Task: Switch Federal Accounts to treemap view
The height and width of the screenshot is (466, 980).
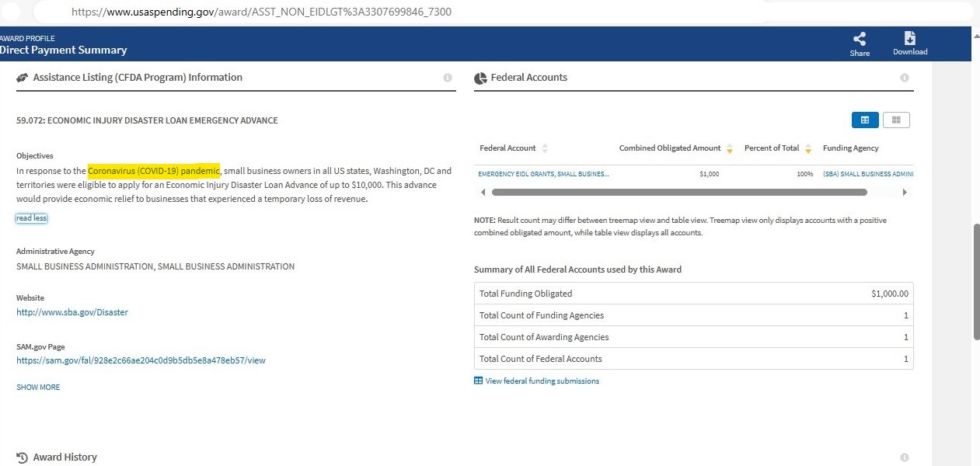Action: click(x=896, y=120)
